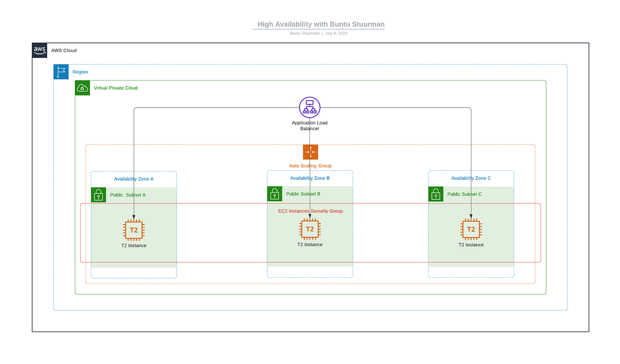Click the EC2 Instances Security Group label
This screenshot has height=364, width=620.
coord(310,211)
